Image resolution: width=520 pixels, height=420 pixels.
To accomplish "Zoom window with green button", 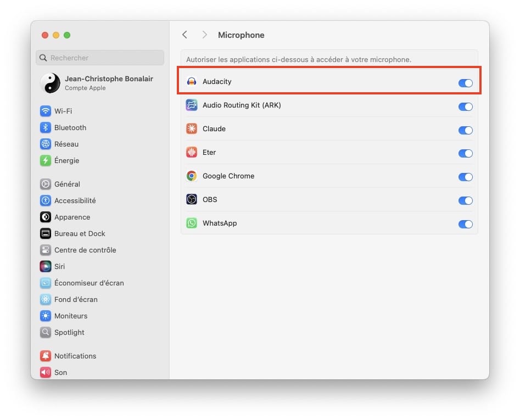I will point(67,35).
